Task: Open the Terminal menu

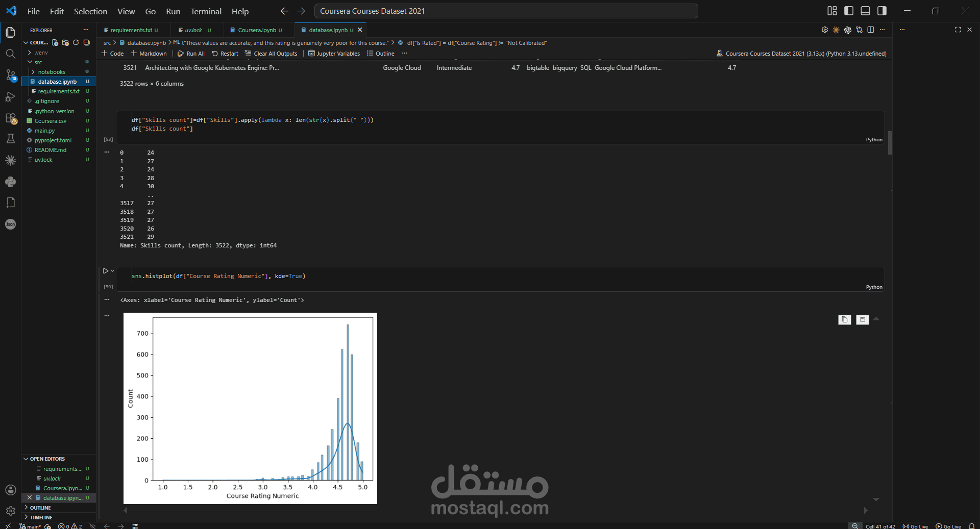Action: coord(206,11)
